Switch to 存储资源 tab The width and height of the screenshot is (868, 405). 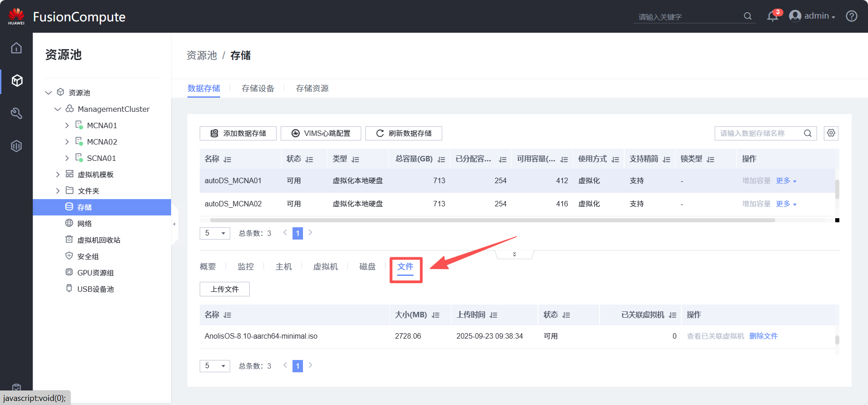click(312, 88)
